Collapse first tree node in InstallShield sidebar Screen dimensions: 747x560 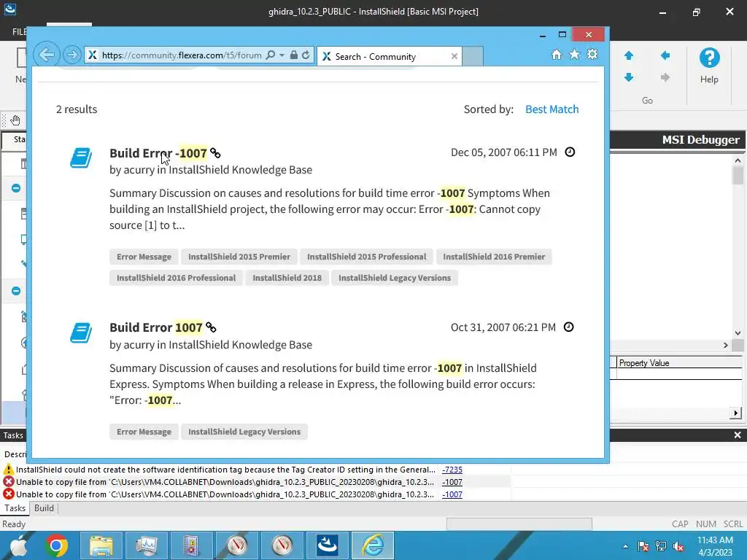(16, 188)
